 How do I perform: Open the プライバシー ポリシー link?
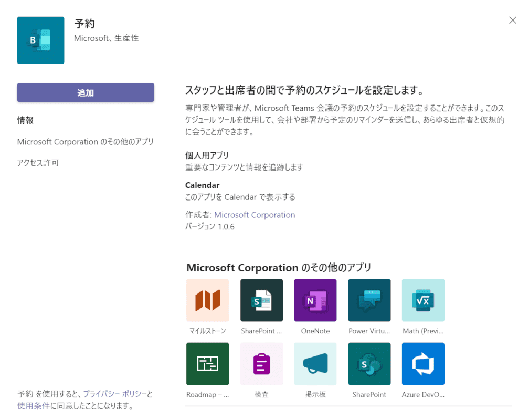pos(115,394)
